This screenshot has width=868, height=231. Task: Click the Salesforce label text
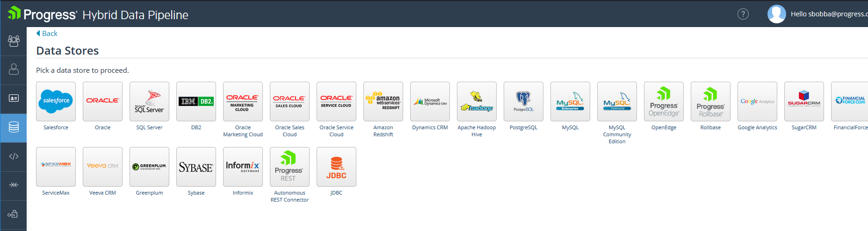click(56, 127)
